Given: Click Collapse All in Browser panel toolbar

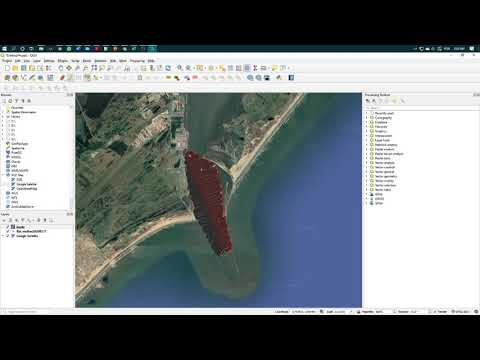Looking at the screenshot, I should coord(23,101).
